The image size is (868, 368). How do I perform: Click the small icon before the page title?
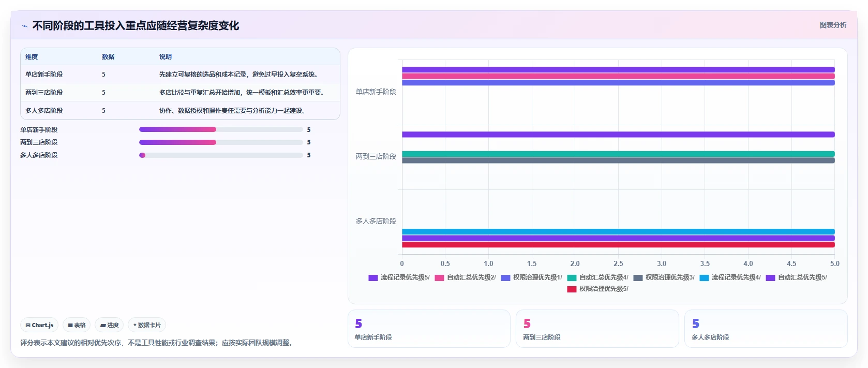click(24, 26)
